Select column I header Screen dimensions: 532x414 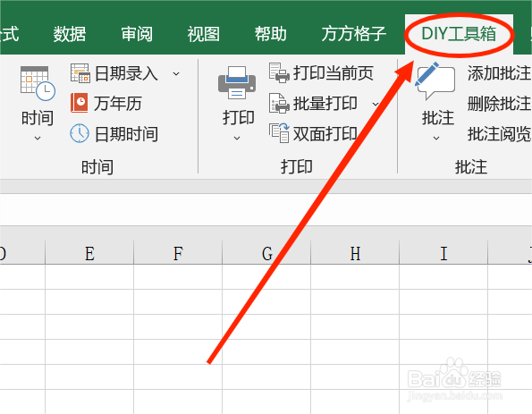pos(443,253)
